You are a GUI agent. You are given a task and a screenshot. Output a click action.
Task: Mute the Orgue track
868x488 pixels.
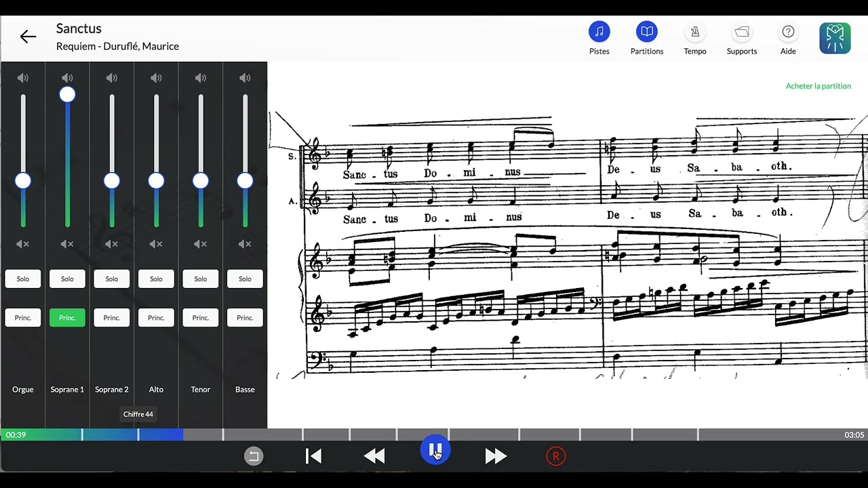23,244
